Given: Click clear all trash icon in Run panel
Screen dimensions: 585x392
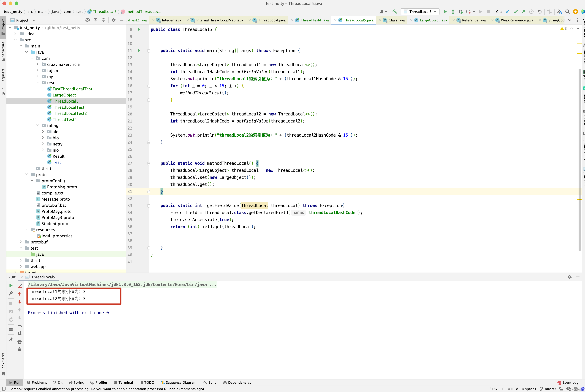Looking at the screenshot, I should [19, 349].
